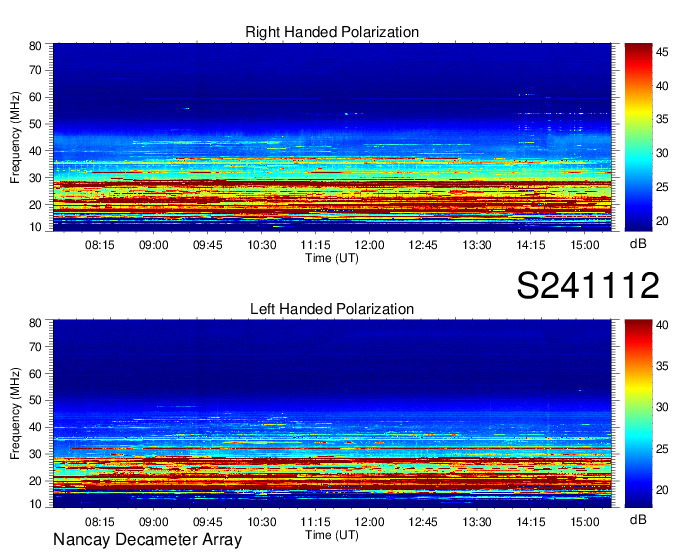680x552 pixels.
Task: Click the lower colorbar next to the left-handed plot
Action: (x=638, y=414)
